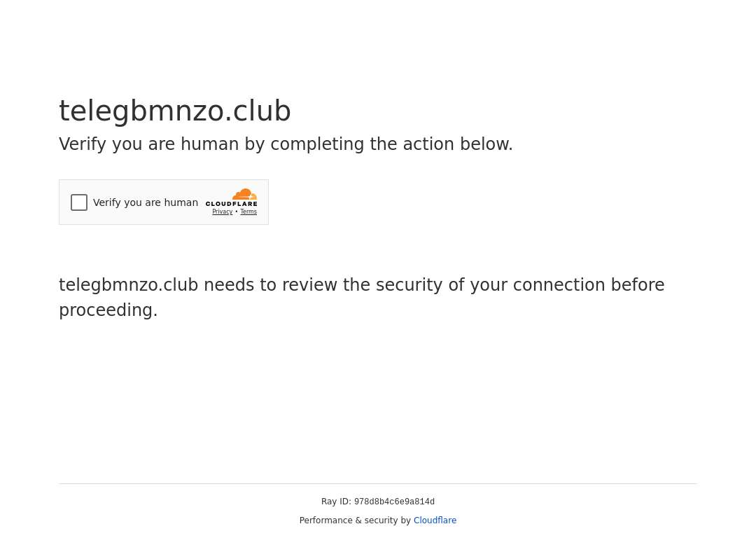Viewport: 756px width, 538px height.
Task: Click 'needs to review' in the paragraph
Action: pyautogui.click(x=270, y=285)
